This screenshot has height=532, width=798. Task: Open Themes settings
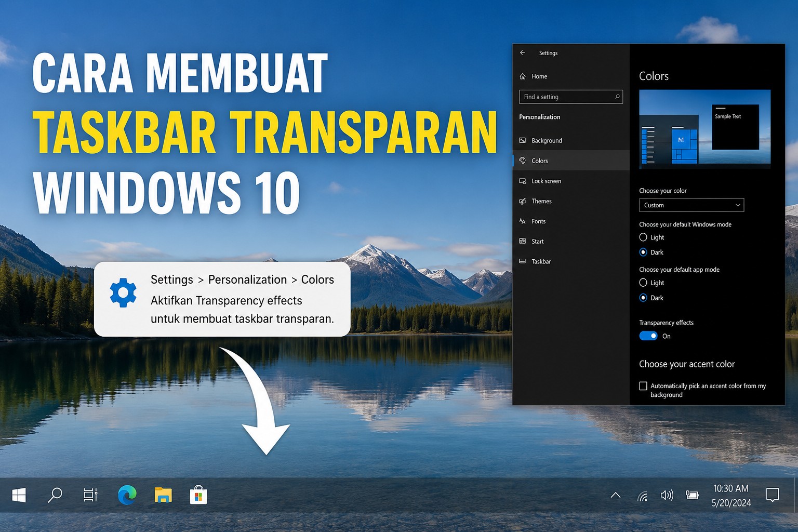tap(571, 201)
